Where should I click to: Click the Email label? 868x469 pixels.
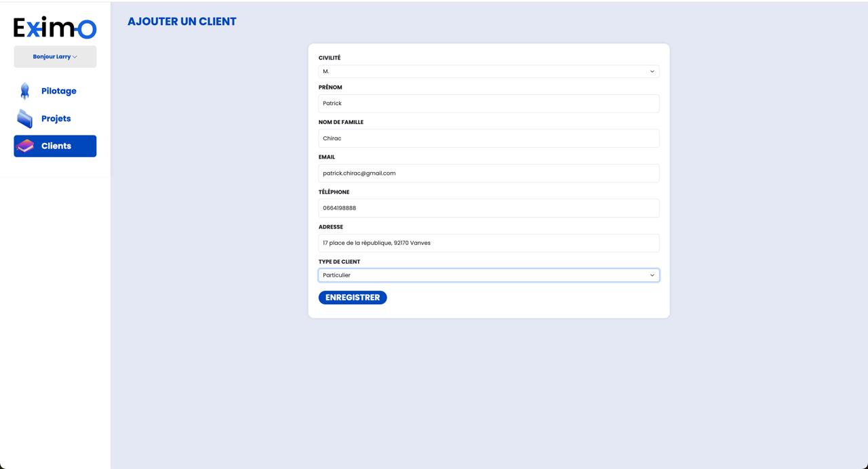point(327,157)
